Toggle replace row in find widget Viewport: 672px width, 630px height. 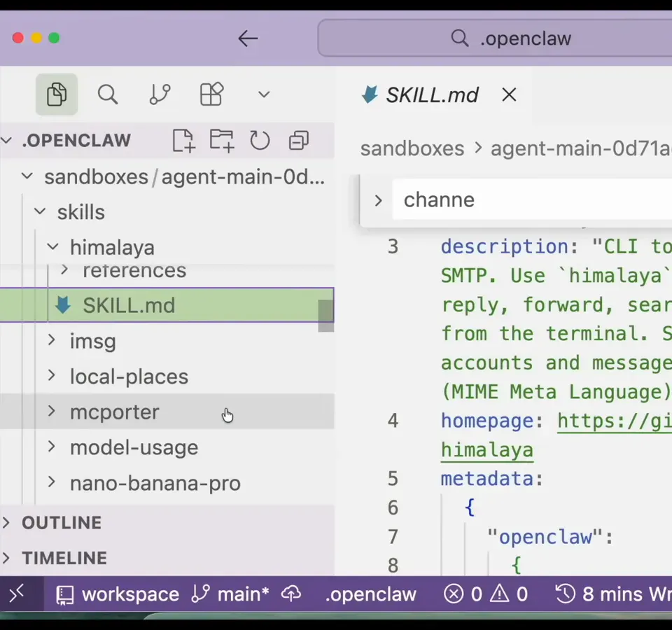[x=377, y=200]
